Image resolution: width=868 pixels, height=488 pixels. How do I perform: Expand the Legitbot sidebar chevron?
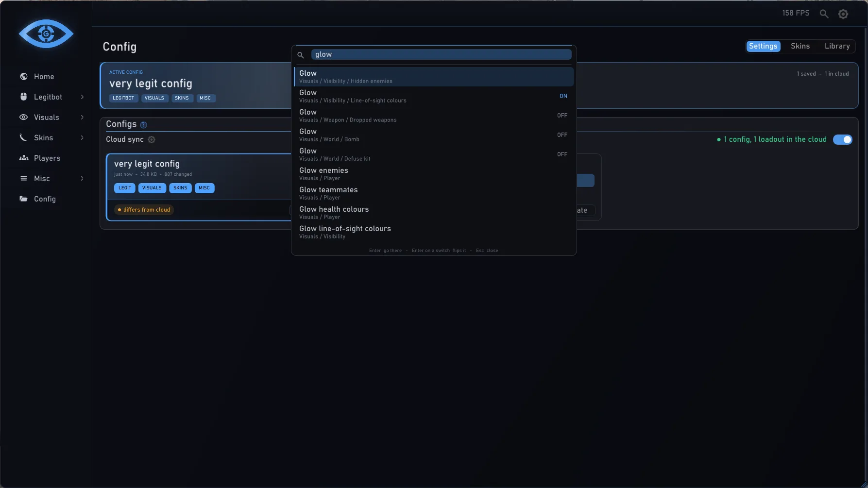point(82,97)
